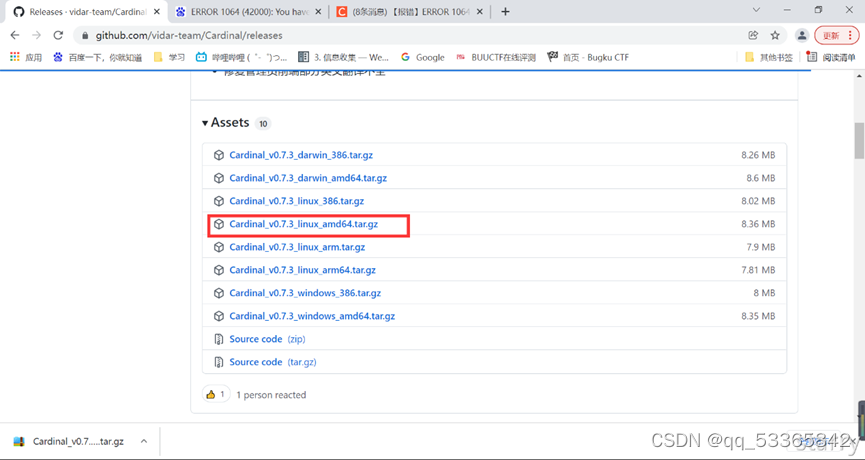Click file-zip icon beside Source code (zip)
This screenshot has width=865, height=460.
click(x=219, y=339)
